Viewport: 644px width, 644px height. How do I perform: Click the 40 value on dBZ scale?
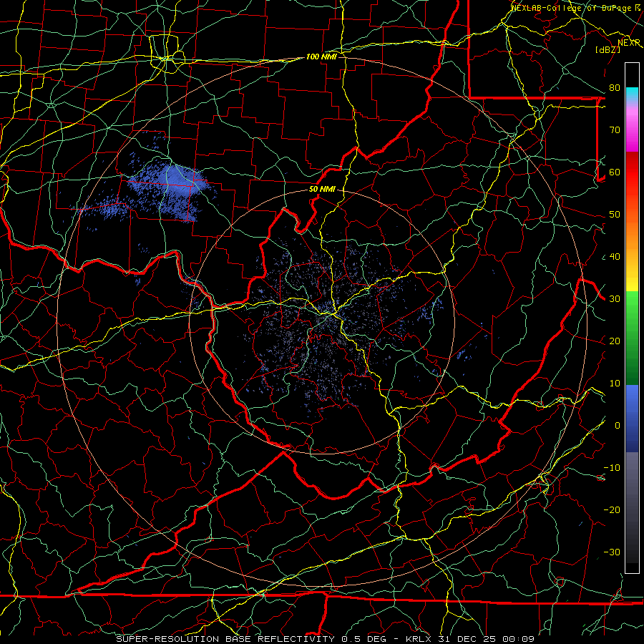615,257
